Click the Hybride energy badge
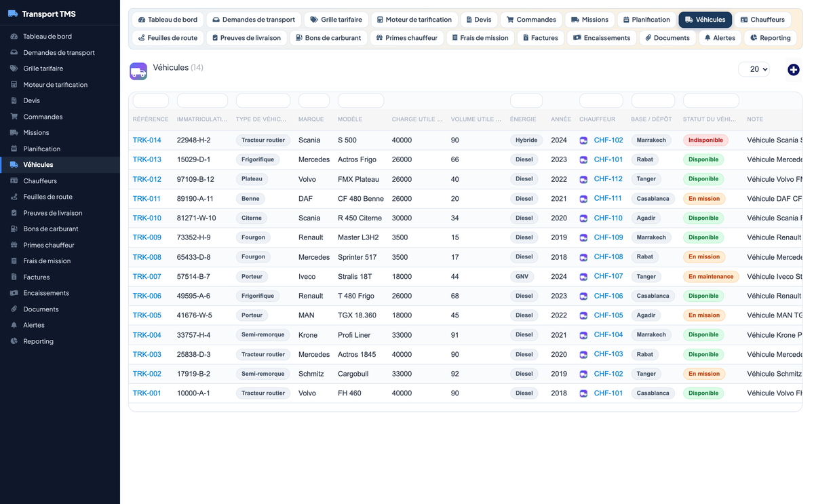This screenshot has width=814, height=504. pyautogui.click(x=526, y=140)
